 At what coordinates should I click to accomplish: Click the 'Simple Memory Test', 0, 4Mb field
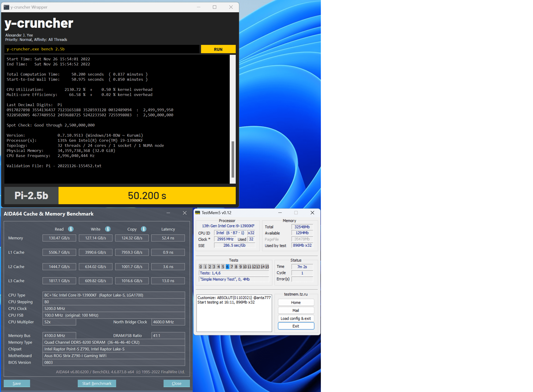click(234, 279)
